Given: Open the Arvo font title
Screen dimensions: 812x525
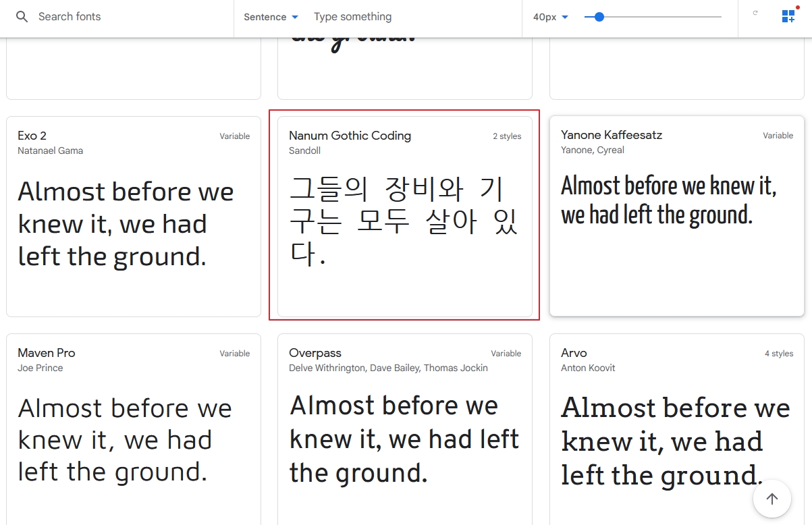Looking at the screenshot, I should pos(574,353).
